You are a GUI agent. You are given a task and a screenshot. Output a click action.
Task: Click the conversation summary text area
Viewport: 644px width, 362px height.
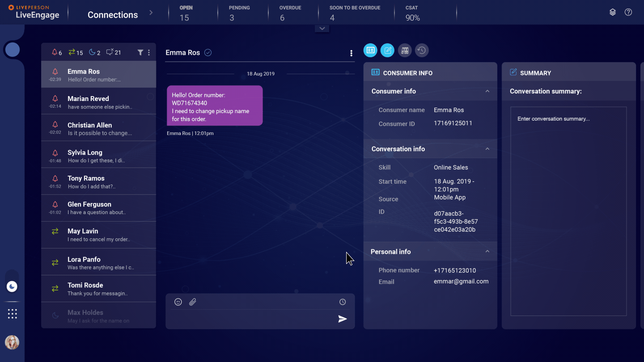pyautogui.click(x=568, y=211)
